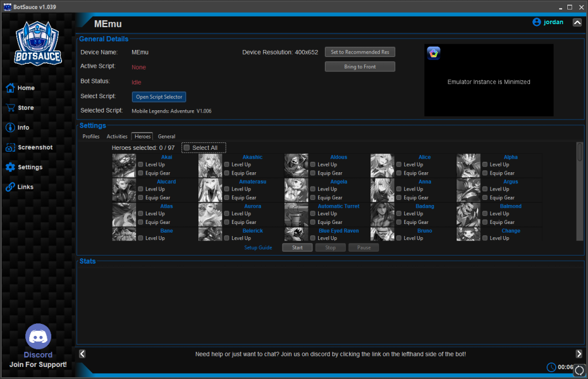Check Level Up for Akai

pos(141,165)
